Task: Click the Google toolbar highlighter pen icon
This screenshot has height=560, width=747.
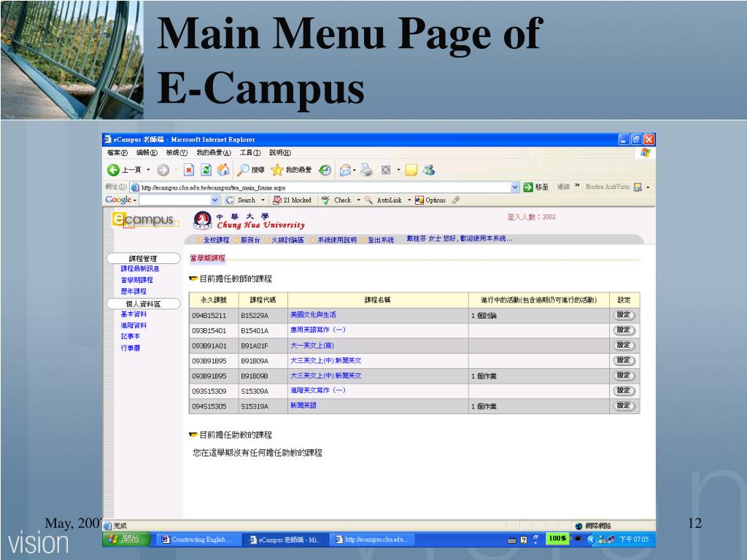Action: point(456,201)
